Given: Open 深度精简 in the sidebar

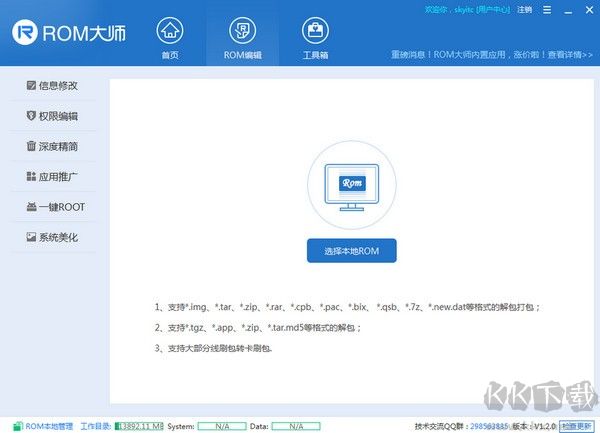Looking at the screenshot, I should [52, 146].
